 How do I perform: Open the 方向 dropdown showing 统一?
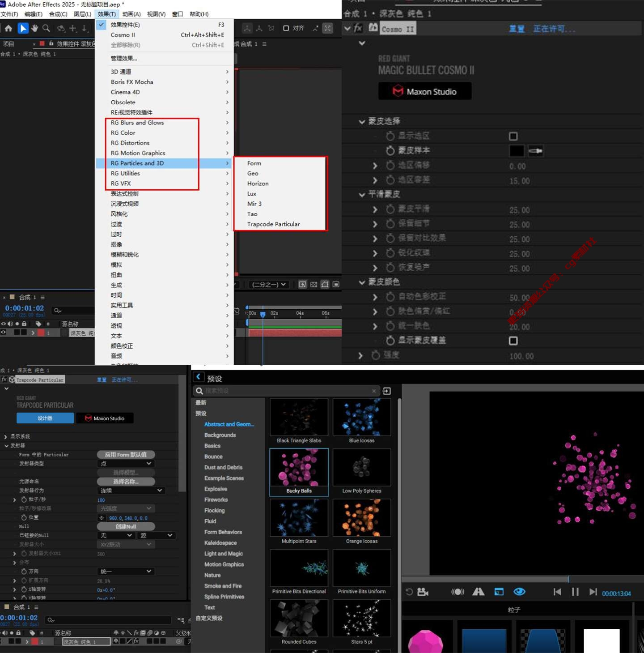[x=126, y=571]
